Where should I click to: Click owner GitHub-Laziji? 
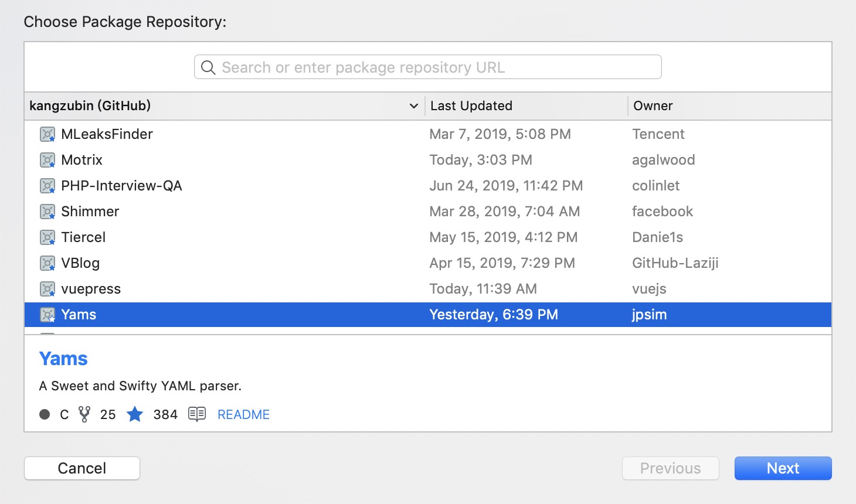click(x=675, y=263)
